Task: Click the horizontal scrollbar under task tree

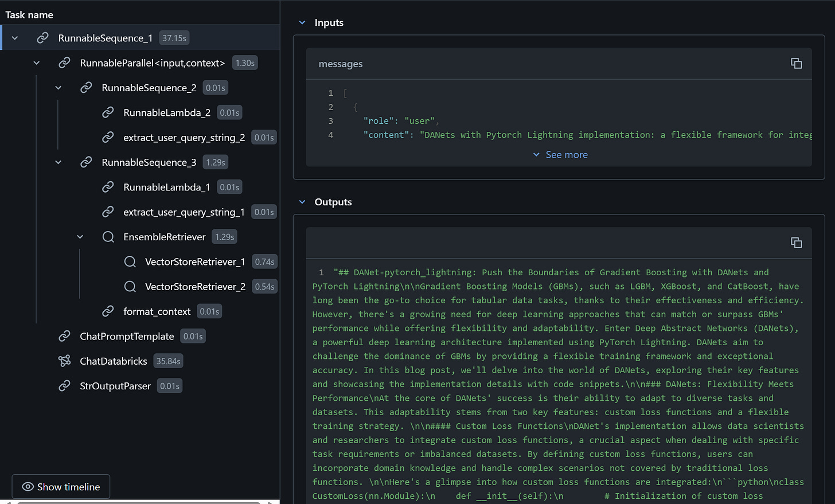Action: [139, 502]
